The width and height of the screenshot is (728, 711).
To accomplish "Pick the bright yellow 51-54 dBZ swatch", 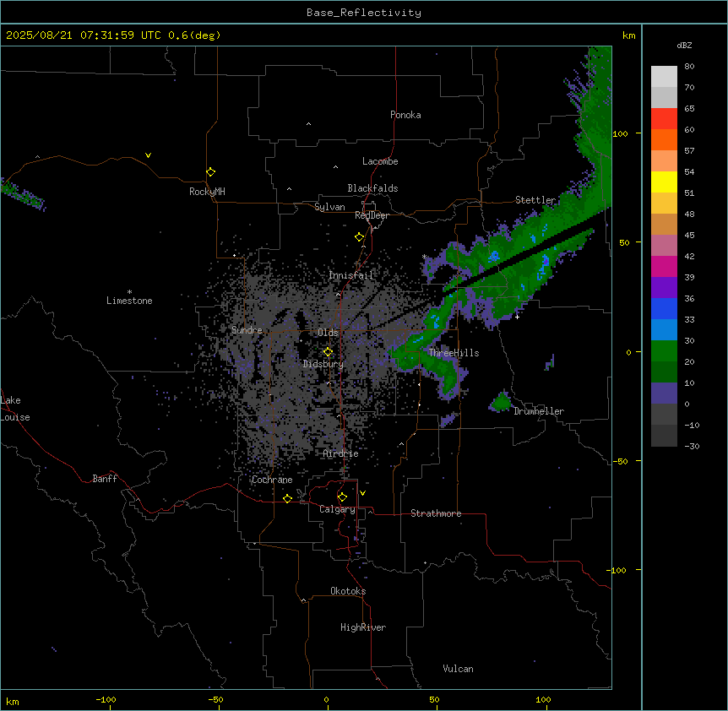I will 664,182.
